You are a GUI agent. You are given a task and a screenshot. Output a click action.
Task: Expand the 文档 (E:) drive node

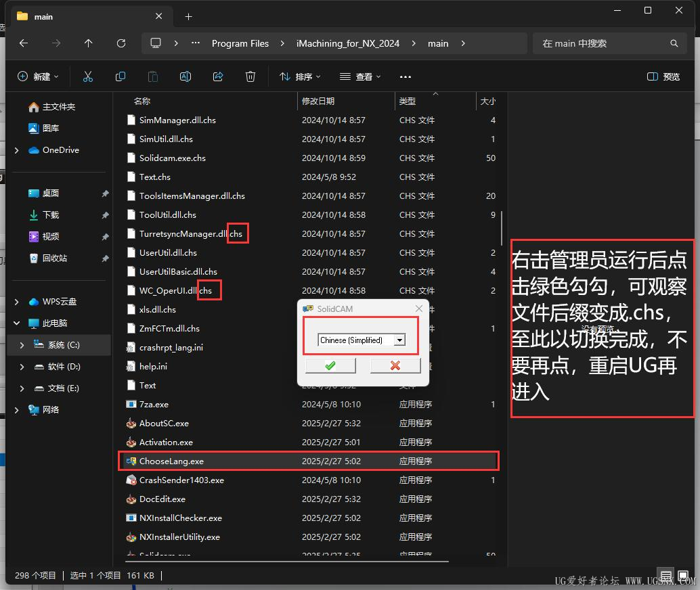coord(22,388)
